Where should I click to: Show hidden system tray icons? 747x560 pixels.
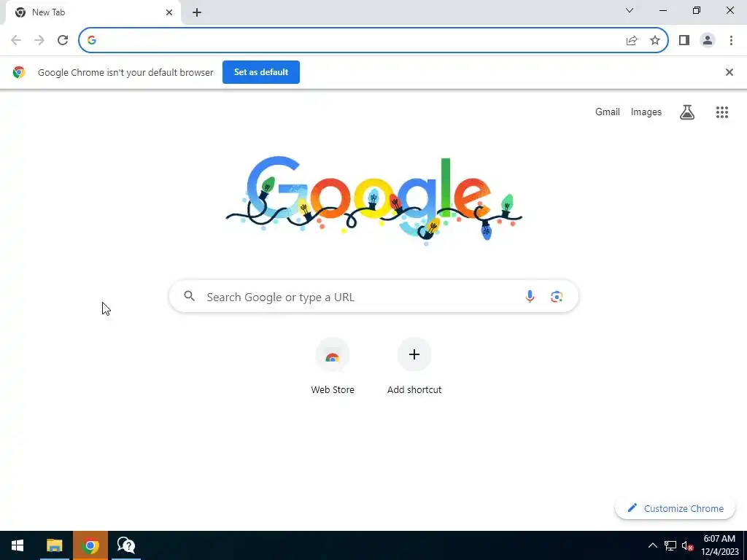tap(652, 545)
